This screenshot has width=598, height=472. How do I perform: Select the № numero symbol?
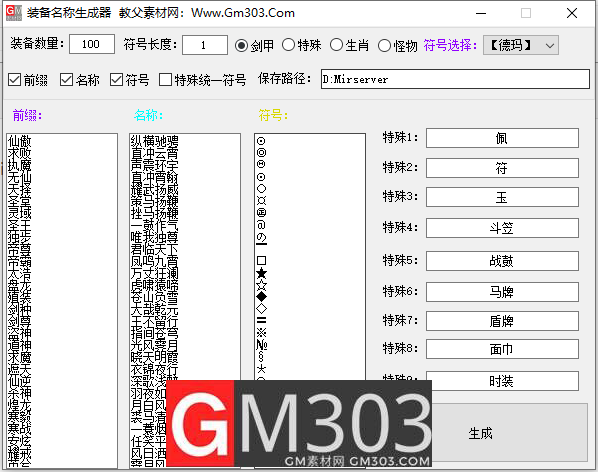point(261,345)
